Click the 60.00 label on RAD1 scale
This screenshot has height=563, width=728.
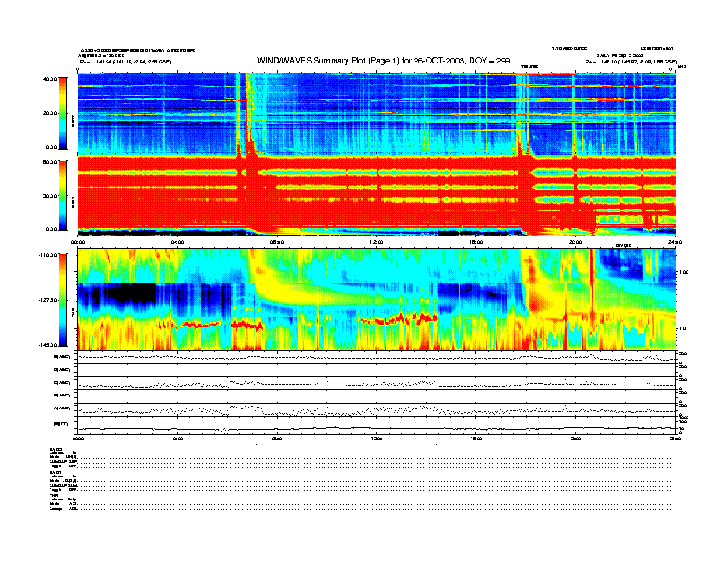click(50, 162)
